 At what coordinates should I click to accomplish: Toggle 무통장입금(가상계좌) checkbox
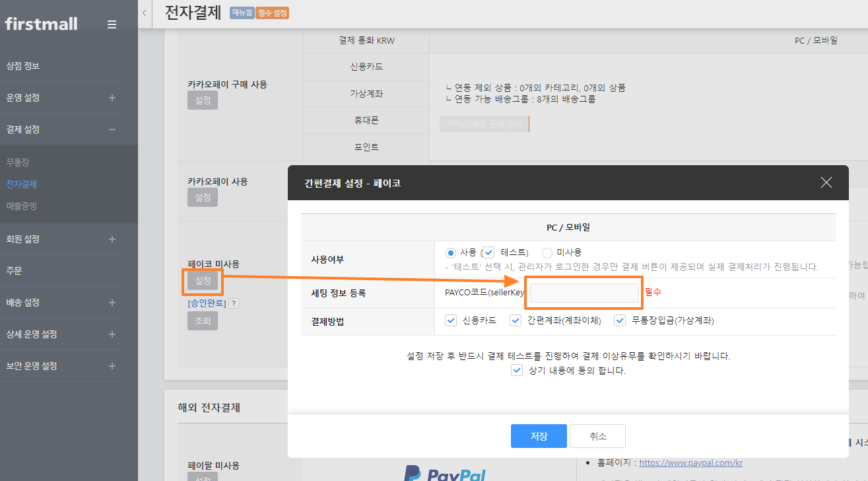coord(620,320)
